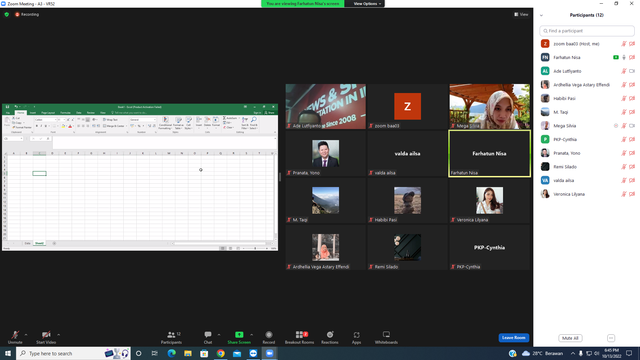Click Merge & Center in Excel ribbon
640x360 pixels.
[x=114, y=126]
